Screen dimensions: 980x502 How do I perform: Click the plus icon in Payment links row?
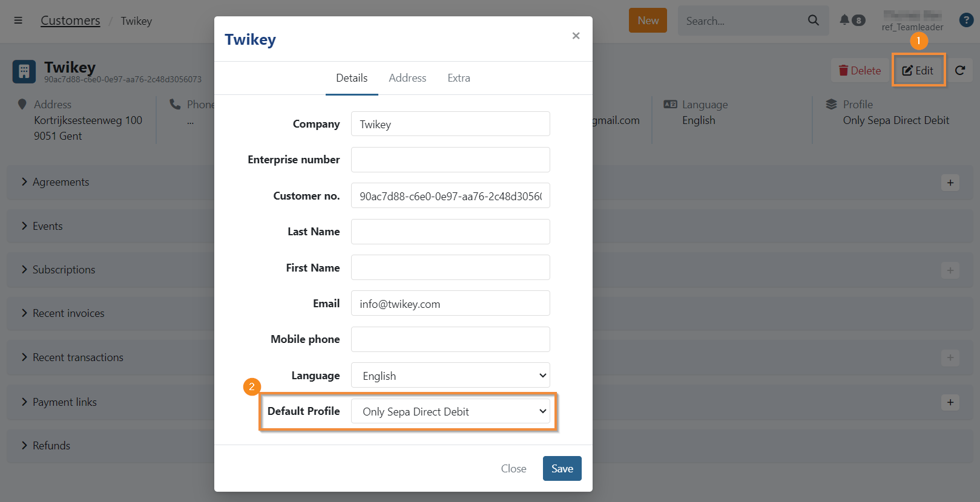pyautogui.click(x=950, y=402)
